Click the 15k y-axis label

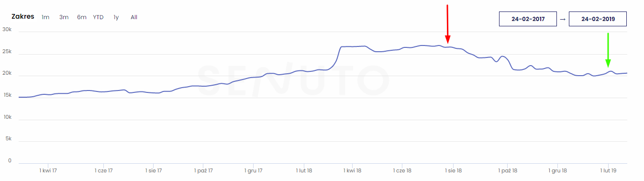point(7,95)
